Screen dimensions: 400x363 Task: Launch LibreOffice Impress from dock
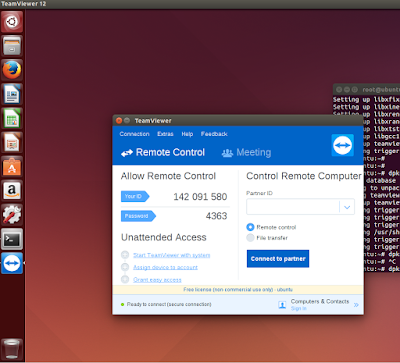point(12,143)
